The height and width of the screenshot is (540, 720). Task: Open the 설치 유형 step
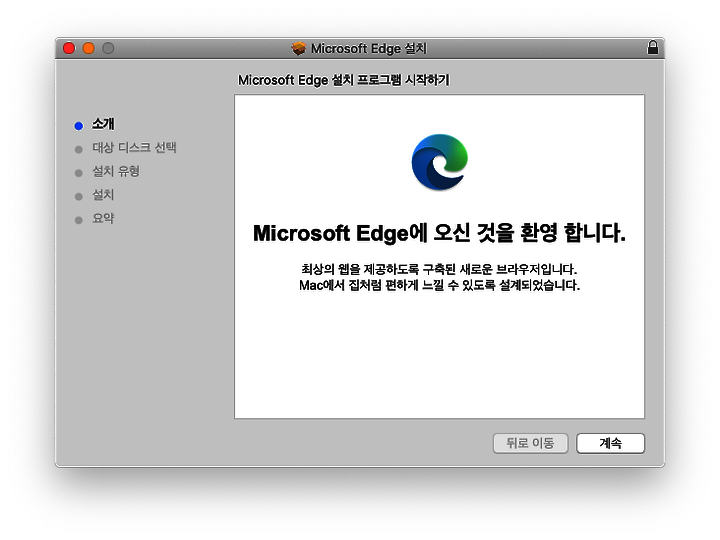pos(116,171)
